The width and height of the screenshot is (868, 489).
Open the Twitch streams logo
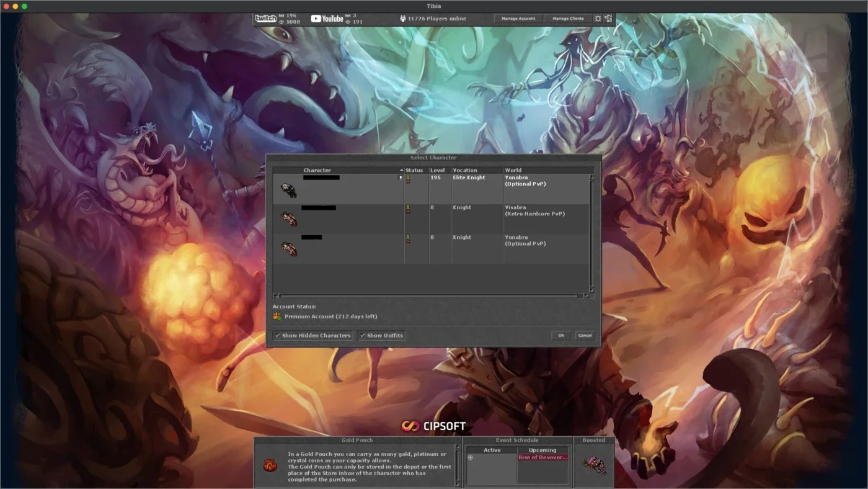[266, 19]
